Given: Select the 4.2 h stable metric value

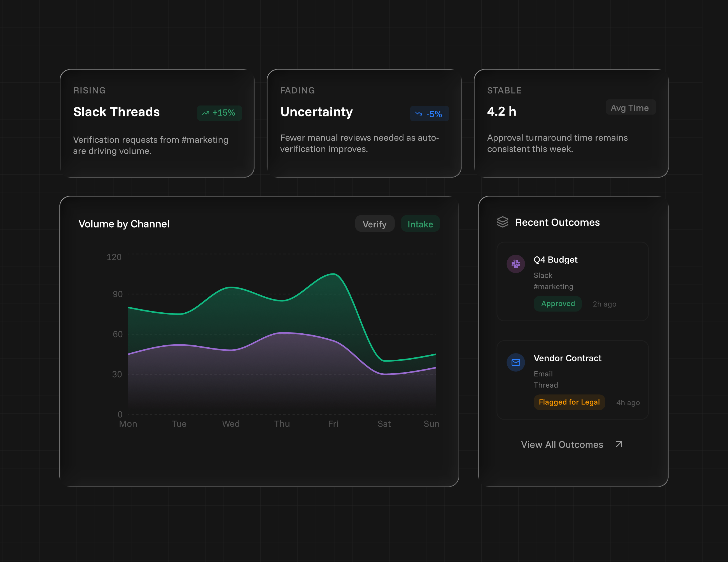Looking at the screenshot, I should (x=501, y=112).
